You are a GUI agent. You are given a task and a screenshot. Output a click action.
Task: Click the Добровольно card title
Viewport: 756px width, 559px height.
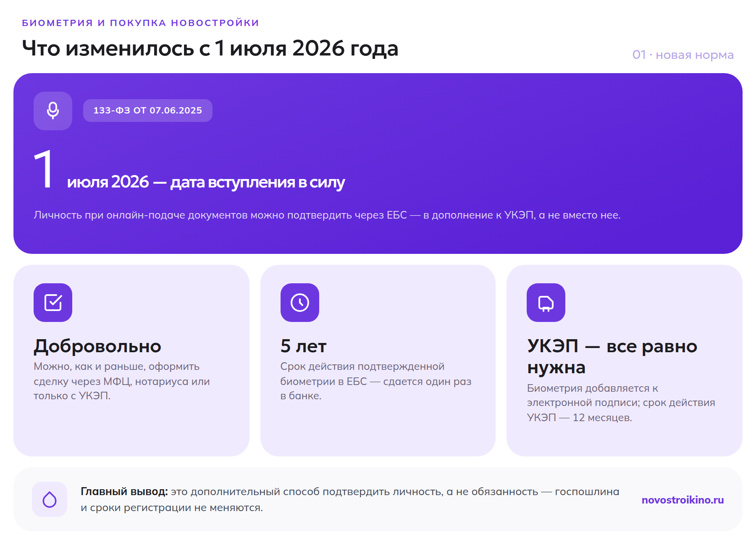coord(97,346)
